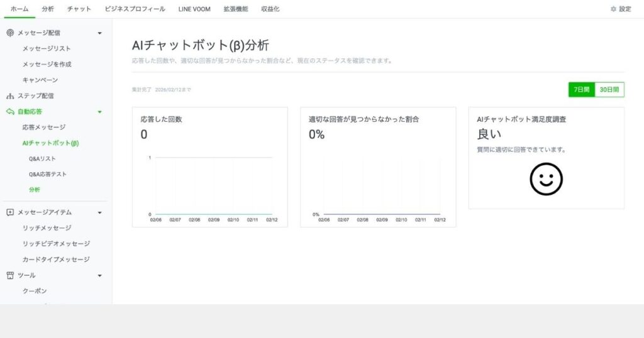Click the plus-box icon beside メッセージアイテム
This screenshot has height=338, width=644.
click(x=10, y=212)
